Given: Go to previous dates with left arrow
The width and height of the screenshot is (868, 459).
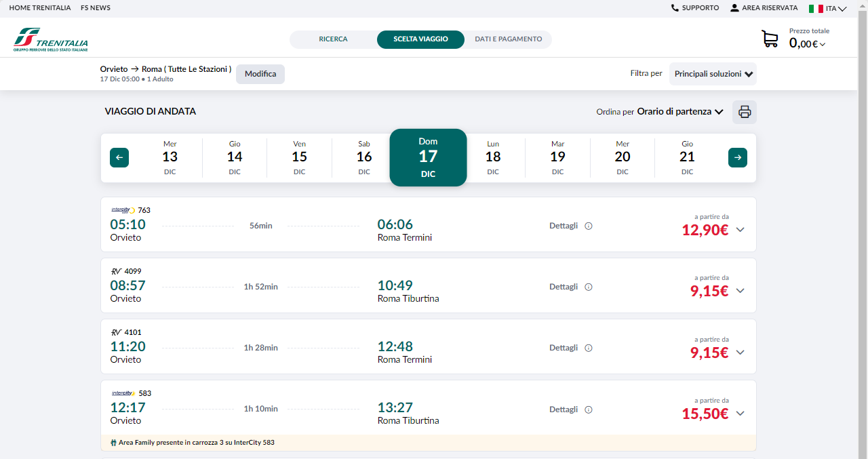Looking at the screenshot, I should tap(119, 157).
